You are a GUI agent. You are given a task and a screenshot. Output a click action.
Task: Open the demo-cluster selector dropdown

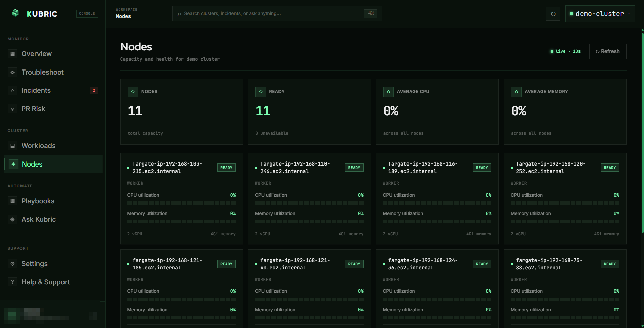(600, 14)
